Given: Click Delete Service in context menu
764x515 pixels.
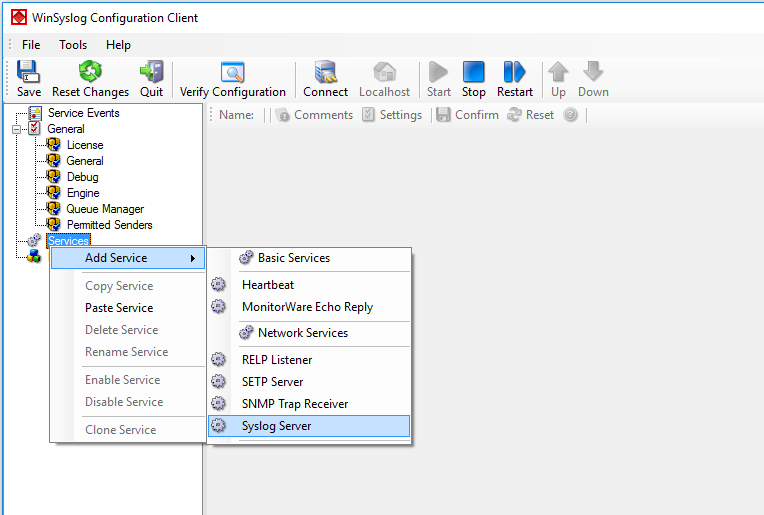Looking at the screenshot, I should tap(128, 329).
